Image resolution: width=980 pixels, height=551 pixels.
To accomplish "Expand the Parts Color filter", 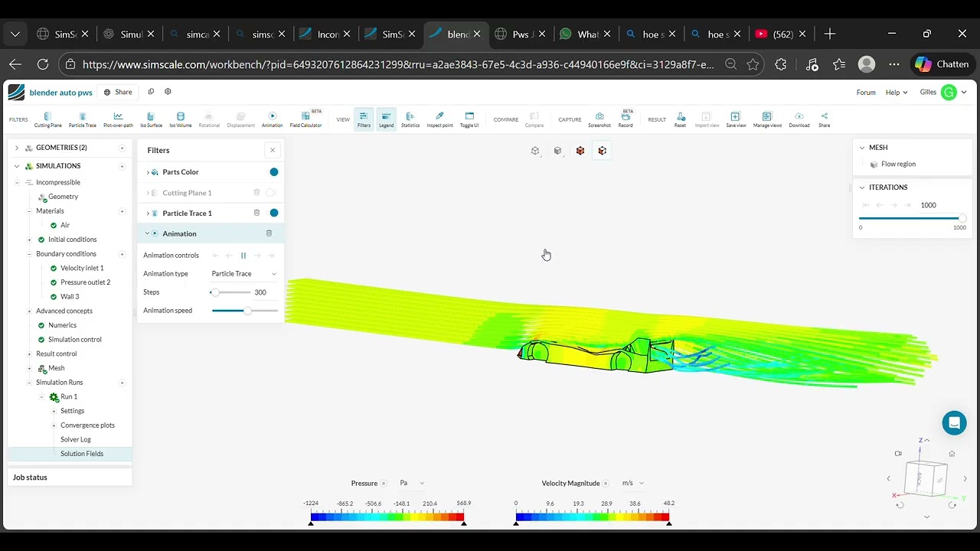I will click(x=148, y=172).
